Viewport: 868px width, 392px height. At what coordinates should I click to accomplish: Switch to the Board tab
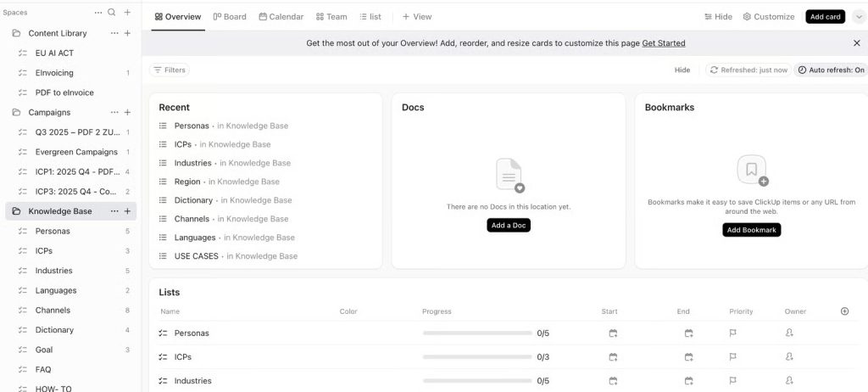point(230,17)
